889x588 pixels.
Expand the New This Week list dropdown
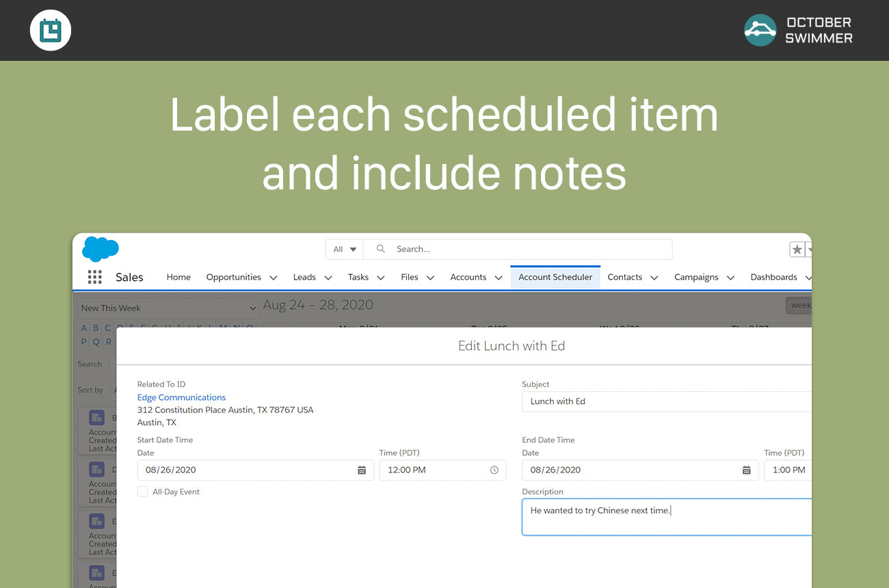(x=168, y=308)
